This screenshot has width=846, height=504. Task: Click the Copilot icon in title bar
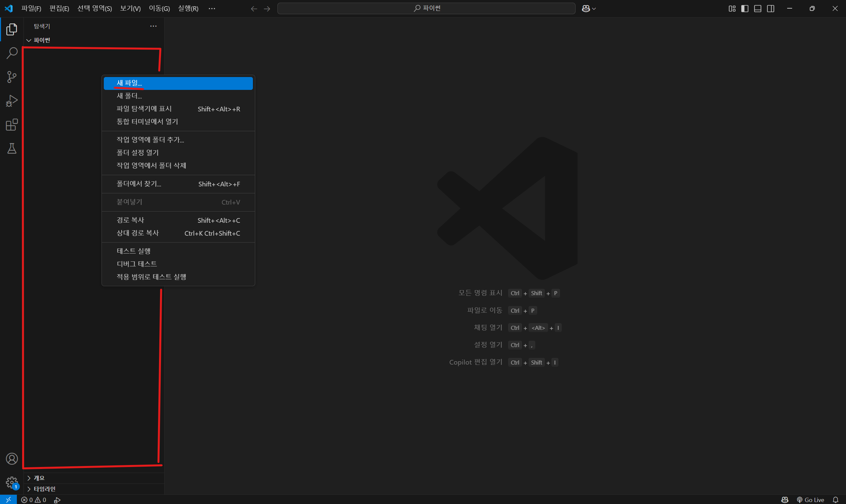tap(585, 9)
